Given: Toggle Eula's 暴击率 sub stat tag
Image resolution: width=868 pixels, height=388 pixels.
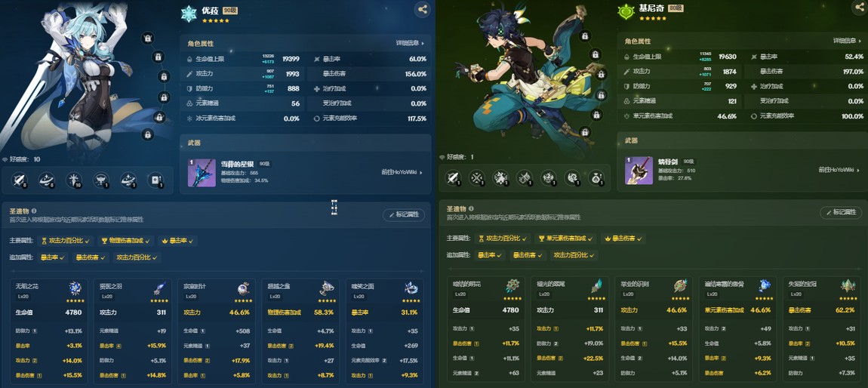Looking at the screenshot, I should click(x=53, y=257).
